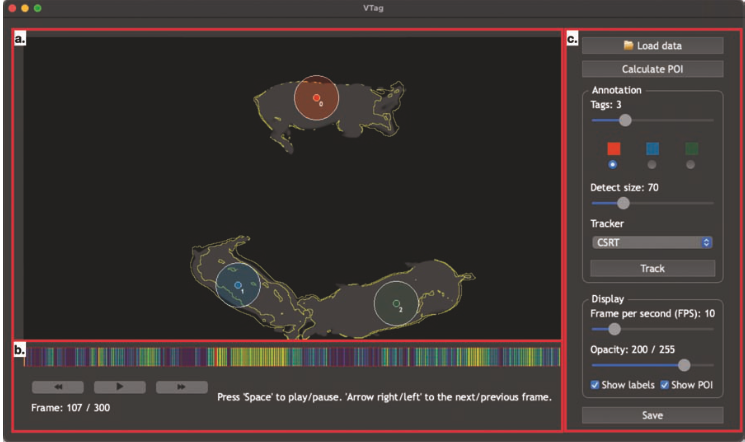Click the red tag marker 0
The height and width of the screenshot is (442, 745).
pos(316,98)
